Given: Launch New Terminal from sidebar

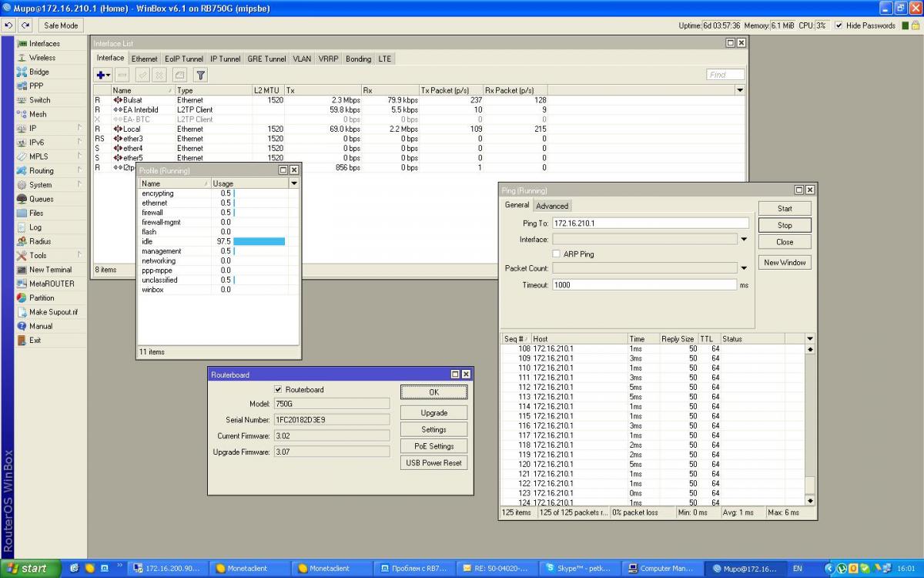Looking at the screenshot, I should pyautogui.click(x=50, y=270).
